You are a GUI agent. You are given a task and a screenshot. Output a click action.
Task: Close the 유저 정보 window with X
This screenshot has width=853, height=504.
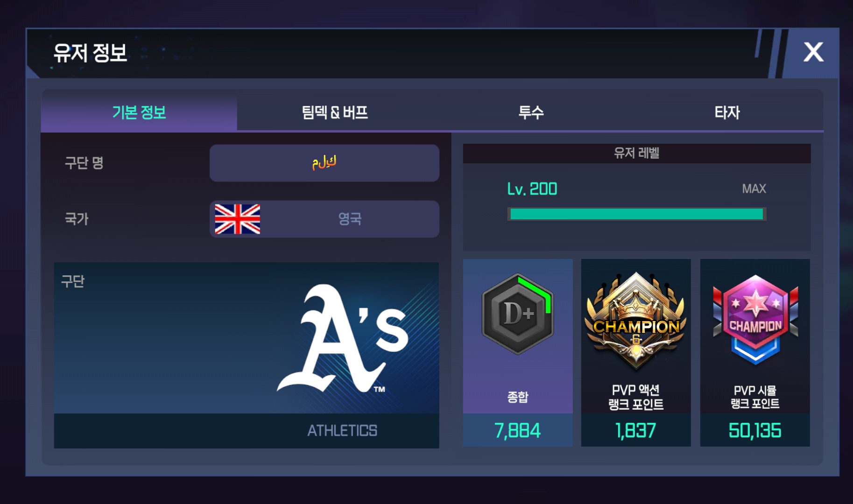tap(813, 52)
